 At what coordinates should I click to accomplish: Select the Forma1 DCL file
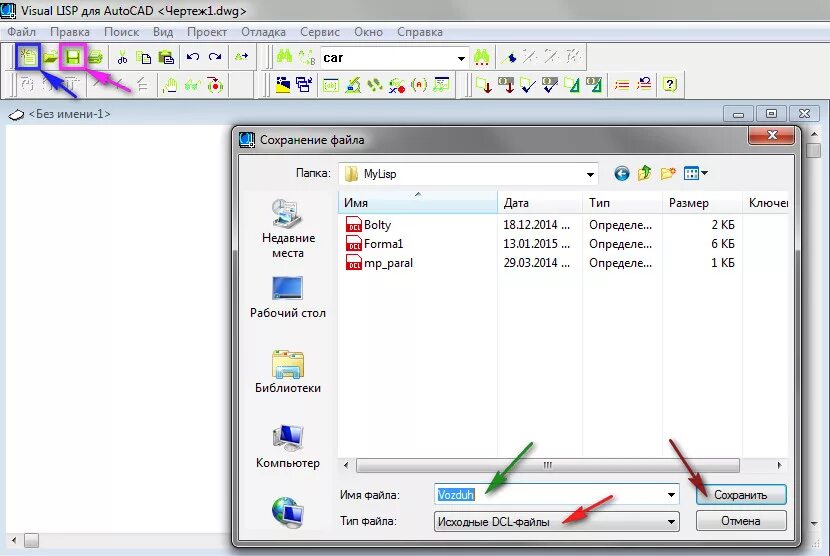[374, 244]
